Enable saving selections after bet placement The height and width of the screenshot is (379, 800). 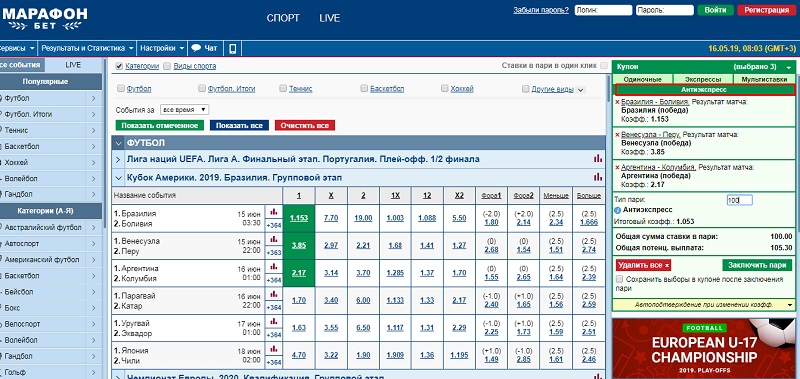(x=619, y=279)
